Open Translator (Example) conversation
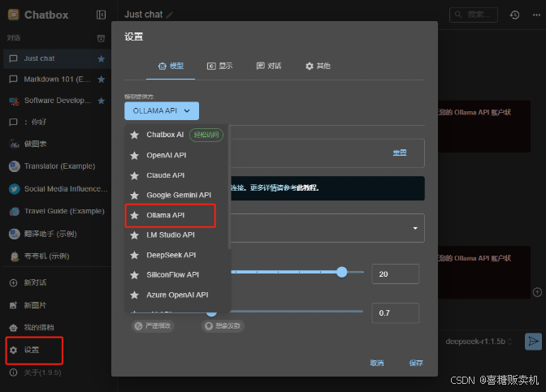The image size is (546, 392). point(57,166)
